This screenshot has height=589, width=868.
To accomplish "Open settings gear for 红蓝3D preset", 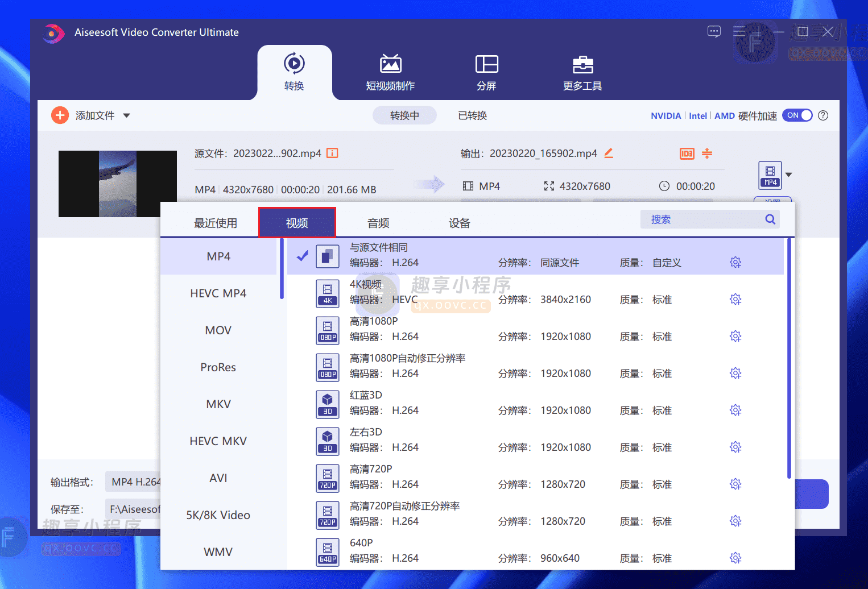I will (735, 410).
